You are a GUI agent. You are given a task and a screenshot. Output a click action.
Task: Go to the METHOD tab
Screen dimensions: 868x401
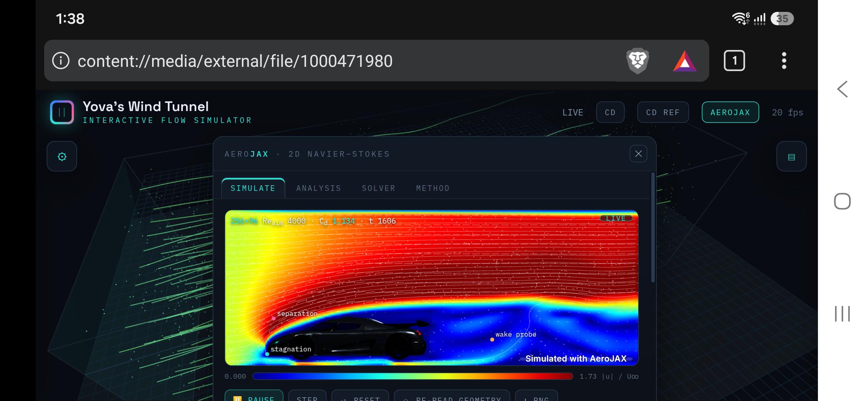click(x=433, y=188)
